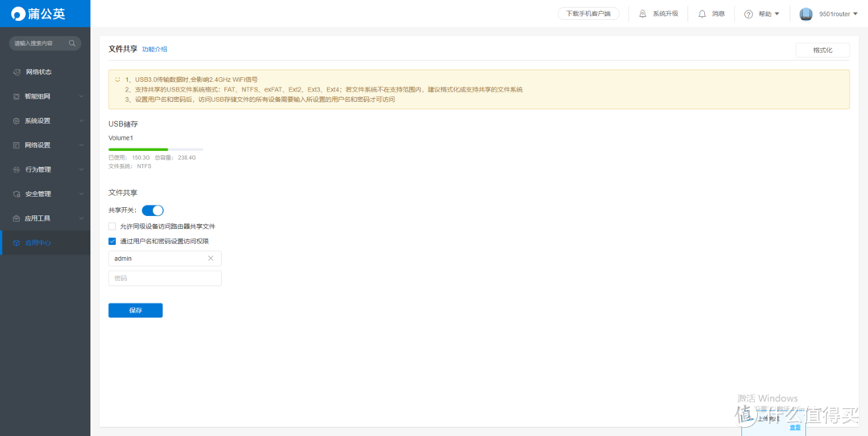Click the 保存 button
Screen dimensions: 868x436
click(136, 311)
